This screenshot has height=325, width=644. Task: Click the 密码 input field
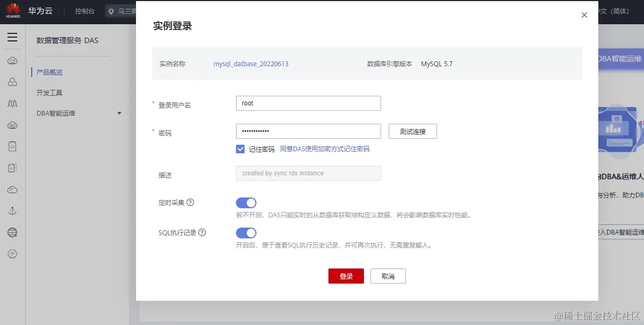[309, 131]
